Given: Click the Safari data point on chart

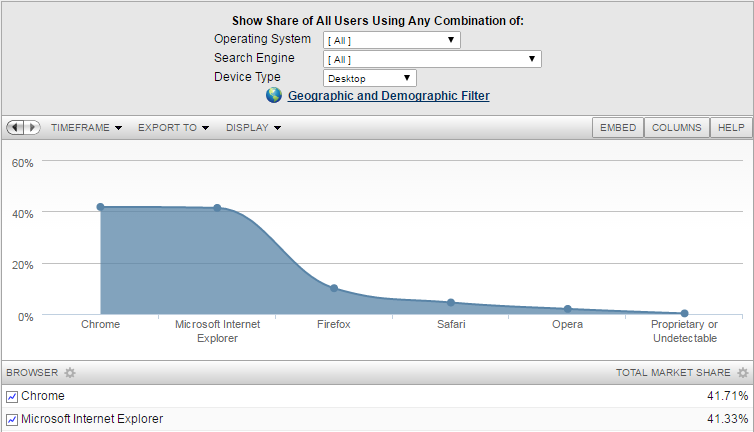Looking at the screenshot, I should [451, 302].
